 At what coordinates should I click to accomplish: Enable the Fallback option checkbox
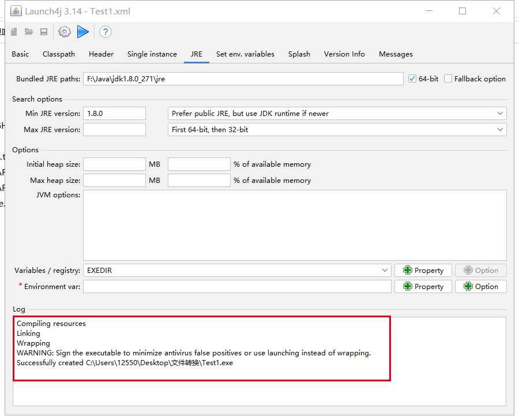448,79
